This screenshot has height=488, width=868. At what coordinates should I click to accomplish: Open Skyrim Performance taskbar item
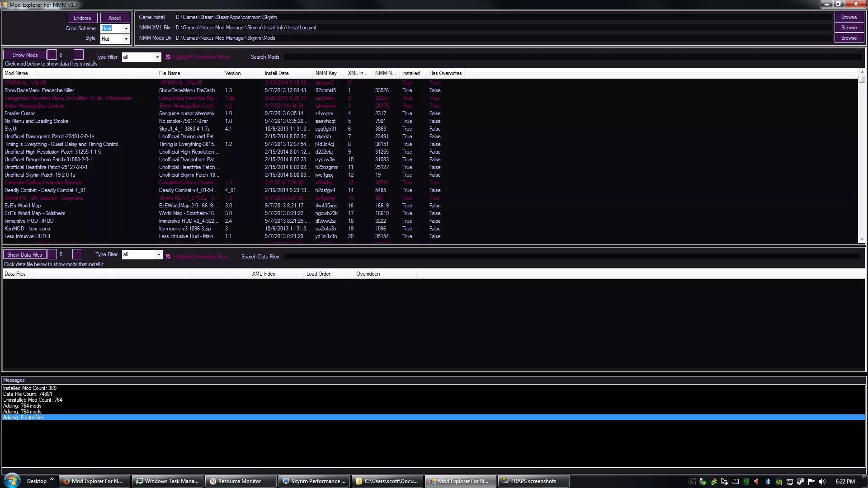(x=313, y=481)
